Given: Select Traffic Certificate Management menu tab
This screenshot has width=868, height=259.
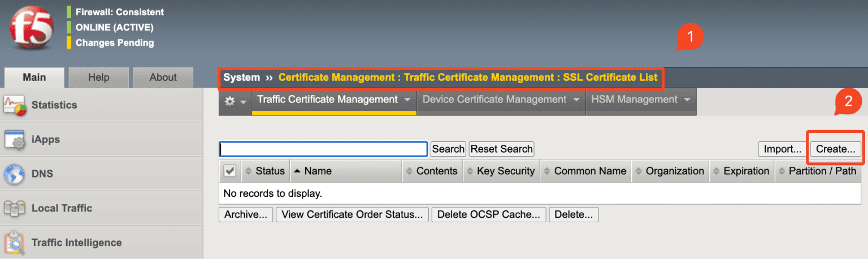Looking at the screenshot, I should coord(334,101).
